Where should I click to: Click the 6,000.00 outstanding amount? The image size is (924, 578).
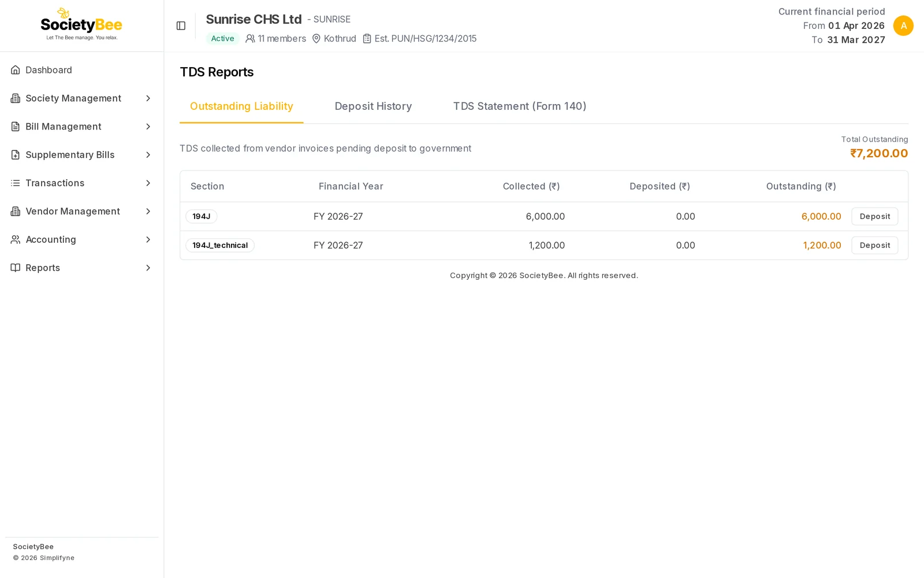pos(821,216)
